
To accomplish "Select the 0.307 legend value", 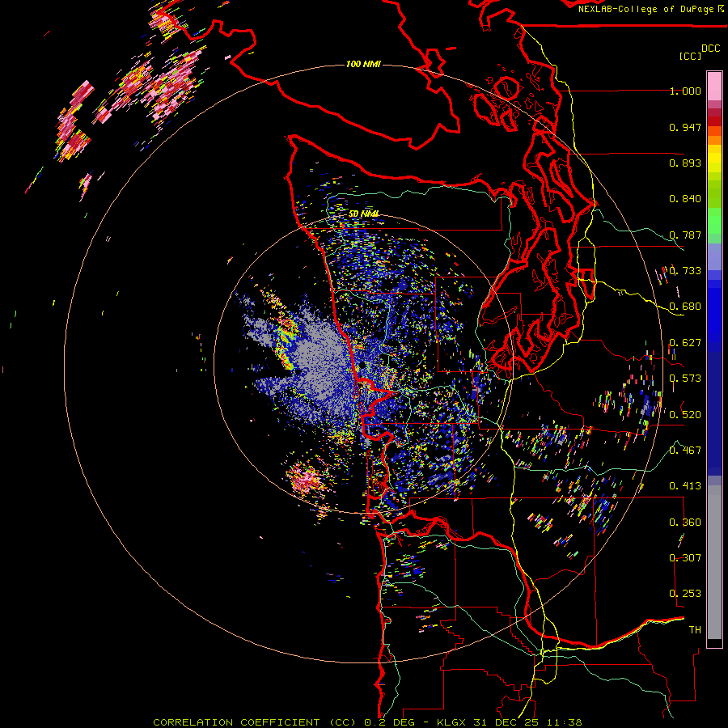I will click(x=685, y=558).
